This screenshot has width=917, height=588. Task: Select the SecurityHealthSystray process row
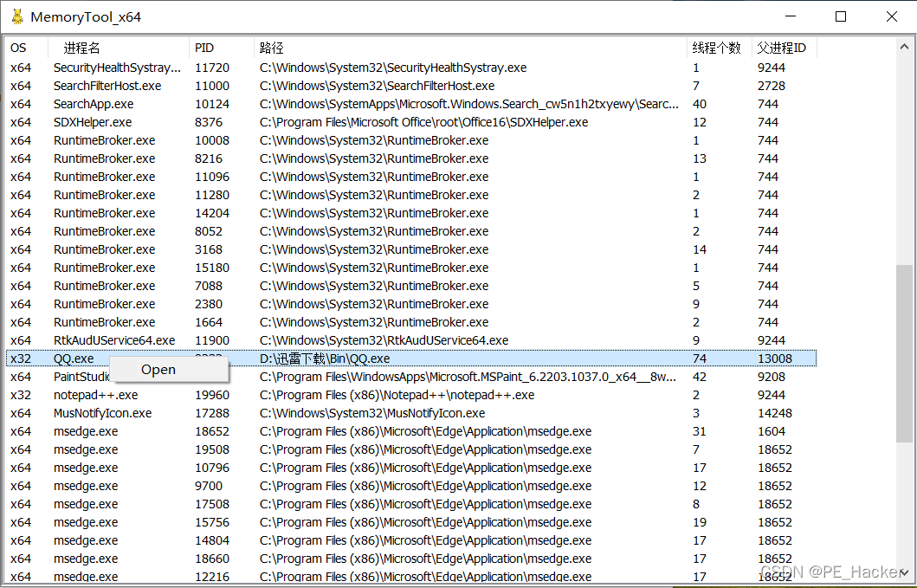click(411, 68)
